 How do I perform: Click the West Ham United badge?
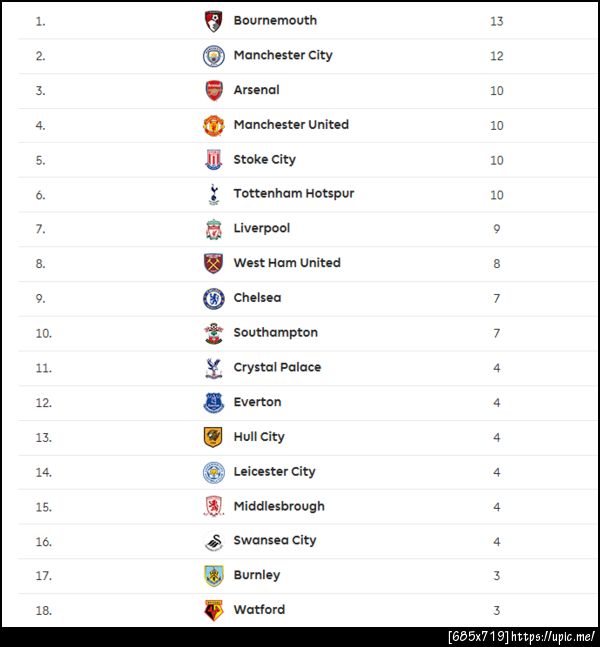[214, 264]
